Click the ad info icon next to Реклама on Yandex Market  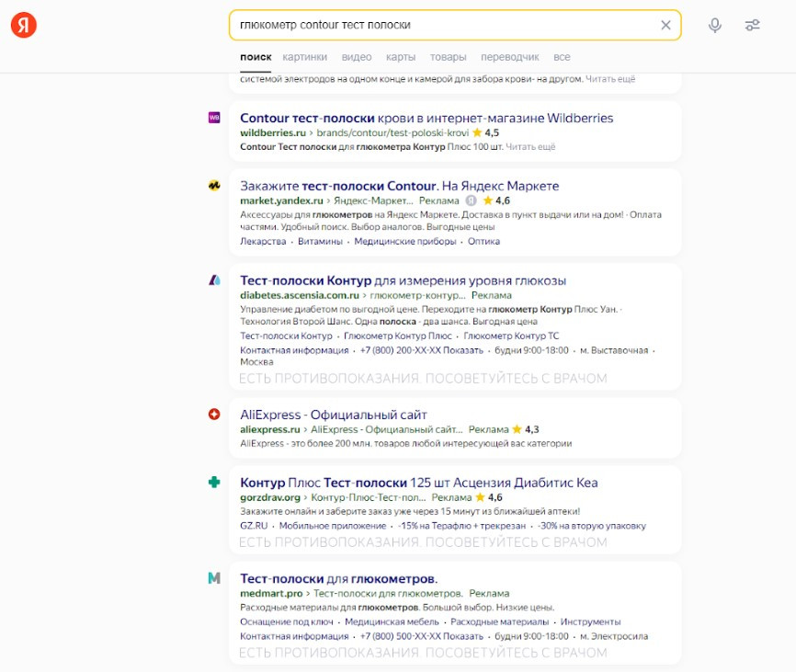pos(472,200)
